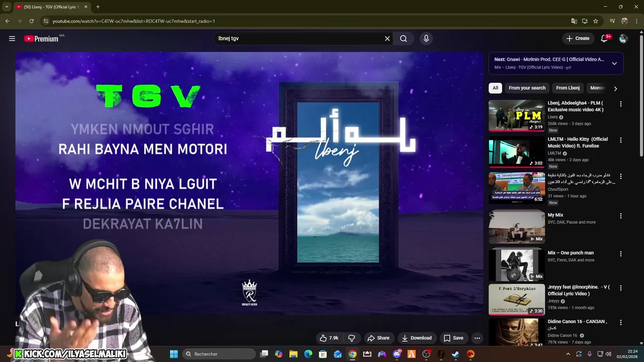Click the browser address bar URL

click(134, 21)
